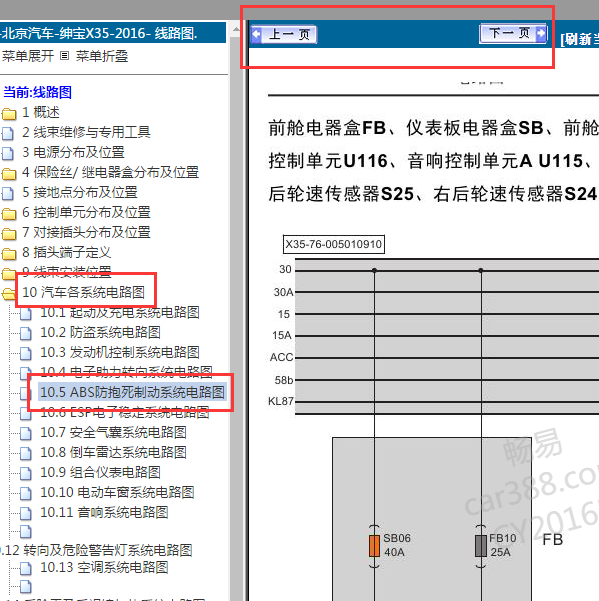
Task: Open 10.13 空调系统电路图
Action: (104, 567)
